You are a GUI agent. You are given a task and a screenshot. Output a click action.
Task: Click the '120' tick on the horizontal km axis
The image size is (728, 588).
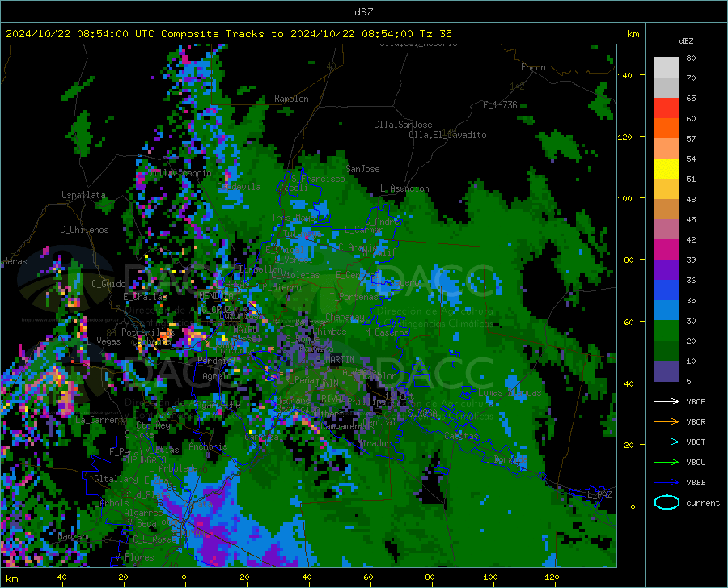(x=552, y=577)
